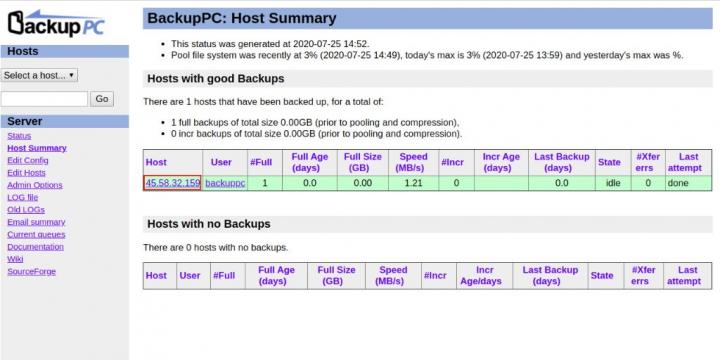Image resolution: width=720 pixels, height=360 pixels.
Task: View the LOG file link
Action: (22, 197)
